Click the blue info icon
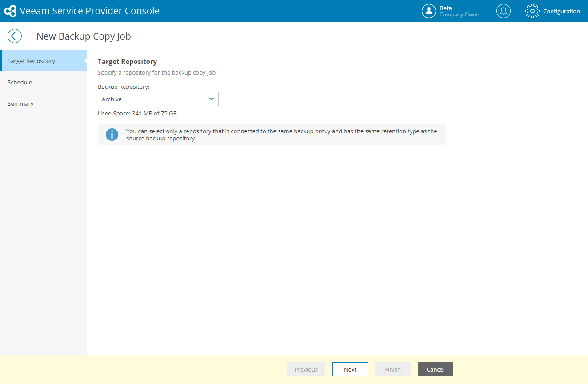588x384 pixels. coord(112,135)
